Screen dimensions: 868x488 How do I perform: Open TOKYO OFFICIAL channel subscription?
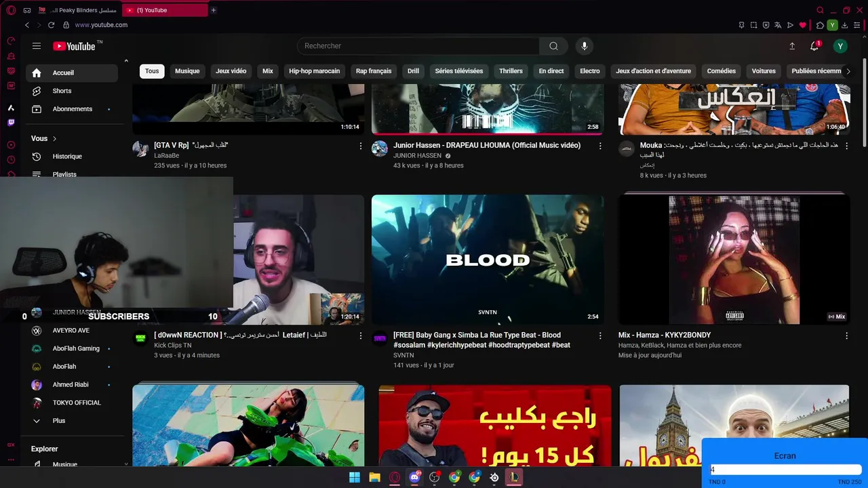click(72, 403)
